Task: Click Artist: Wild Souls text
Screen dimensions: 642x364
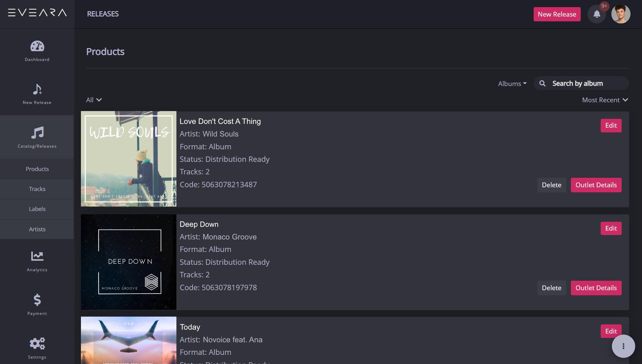Action: tap(209, 134)
